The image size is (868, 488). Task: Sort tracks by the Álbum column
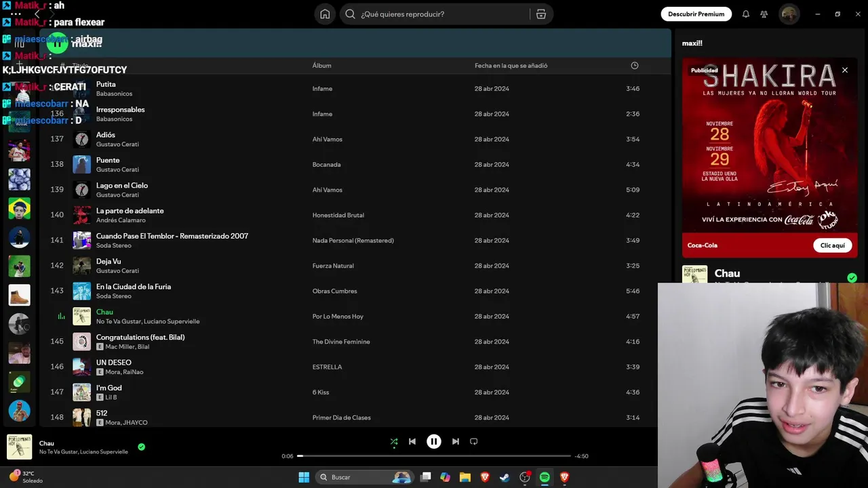tap(321, 66)
